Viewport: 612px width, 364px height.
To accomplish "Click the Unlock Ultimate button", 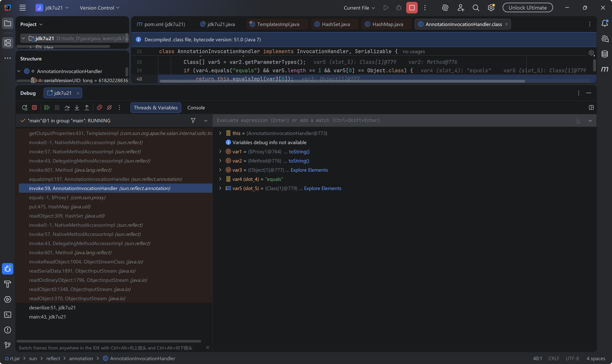I will (x=528, y=8).
